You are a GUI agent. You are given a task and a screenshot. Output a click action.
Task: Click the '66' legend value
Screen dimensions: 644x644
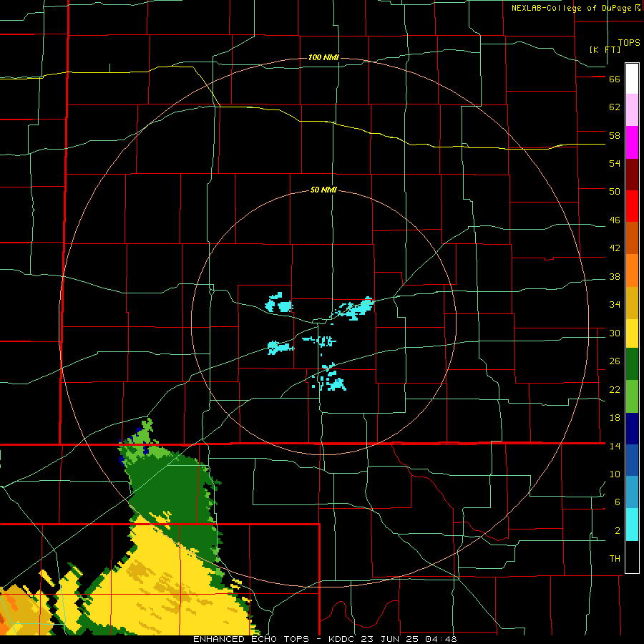pyautogui.click(x=615, y=79)
